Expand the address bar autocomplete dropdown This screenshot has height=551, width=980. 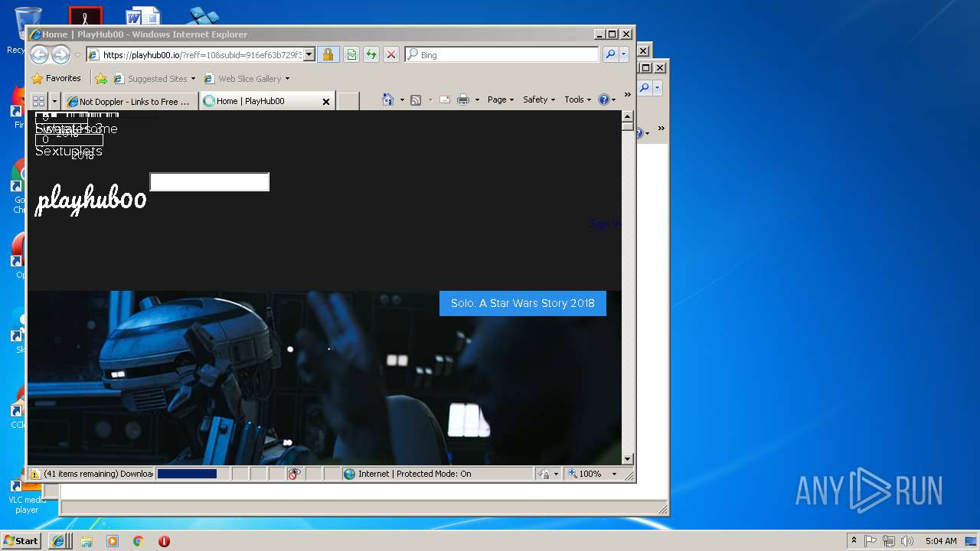click(309, 54)
